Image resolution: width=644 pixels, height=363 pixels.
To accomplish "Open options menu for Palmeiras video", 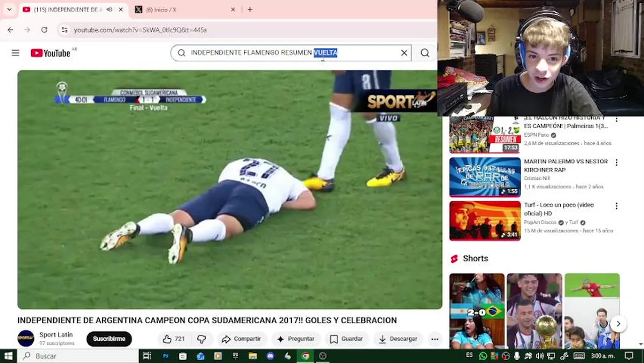I will pos(616,119).
